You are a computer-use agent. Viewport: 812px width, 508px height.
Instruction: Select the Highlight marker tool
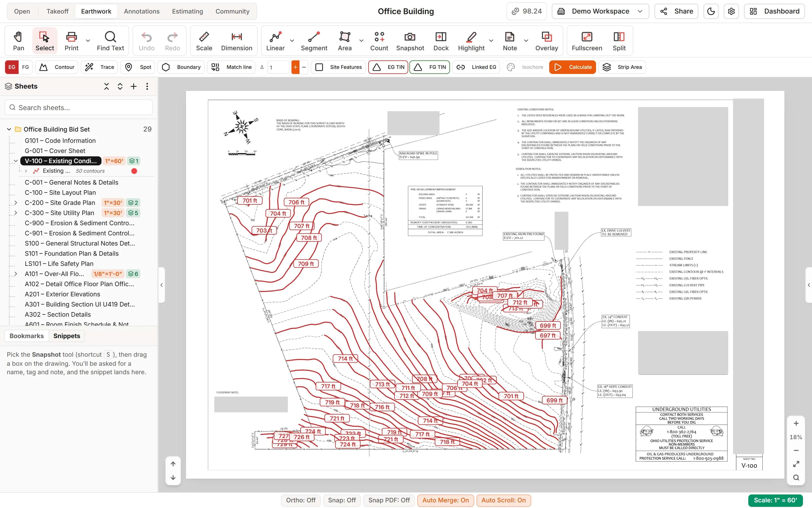coord(471,41)
